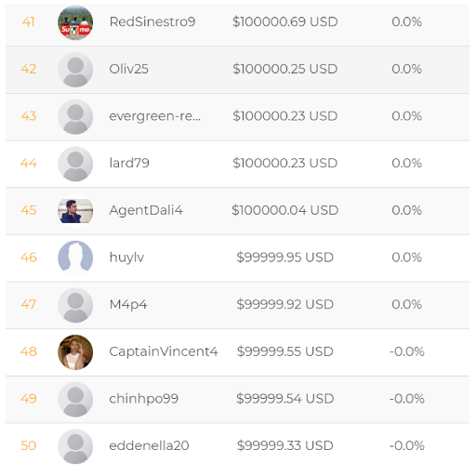Open AgentDali4's profile photo

(75, 211)
